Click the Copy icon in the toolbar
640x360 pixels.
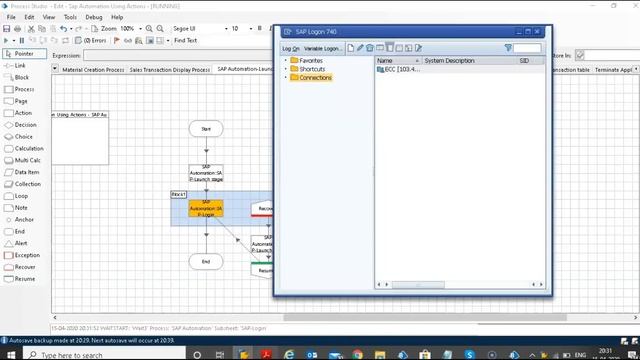[x=42, y=29]
